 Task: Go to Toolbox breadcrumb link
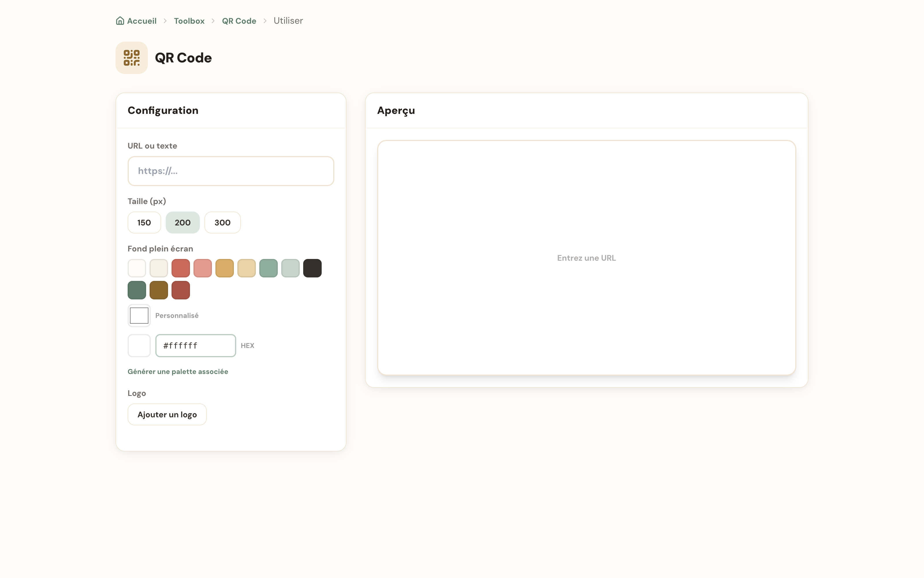click(189, 21)
